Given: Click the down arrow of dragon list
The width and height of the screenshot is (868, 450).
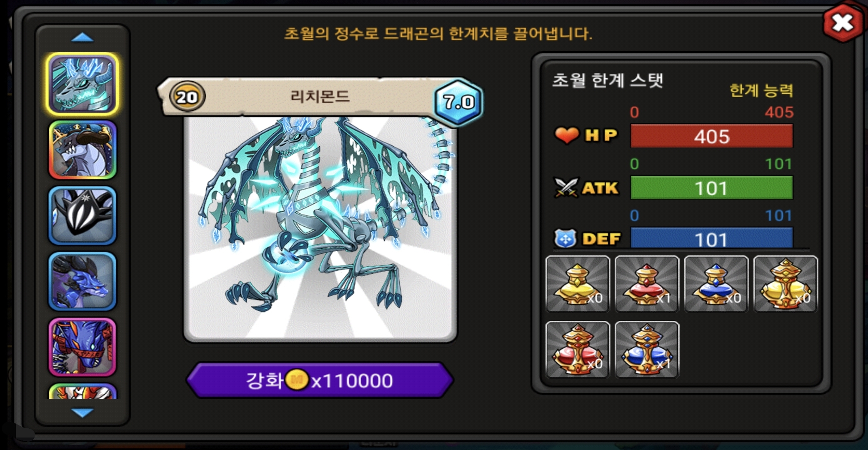Looking at the screenshot, I should tap(83, 412).
